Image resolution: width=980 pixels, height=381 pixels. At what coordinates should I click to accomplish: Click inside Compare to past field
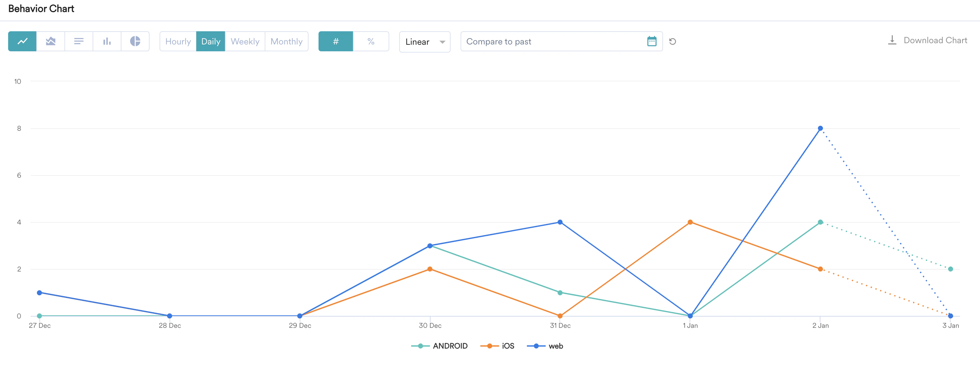click(x=552, y=41)
